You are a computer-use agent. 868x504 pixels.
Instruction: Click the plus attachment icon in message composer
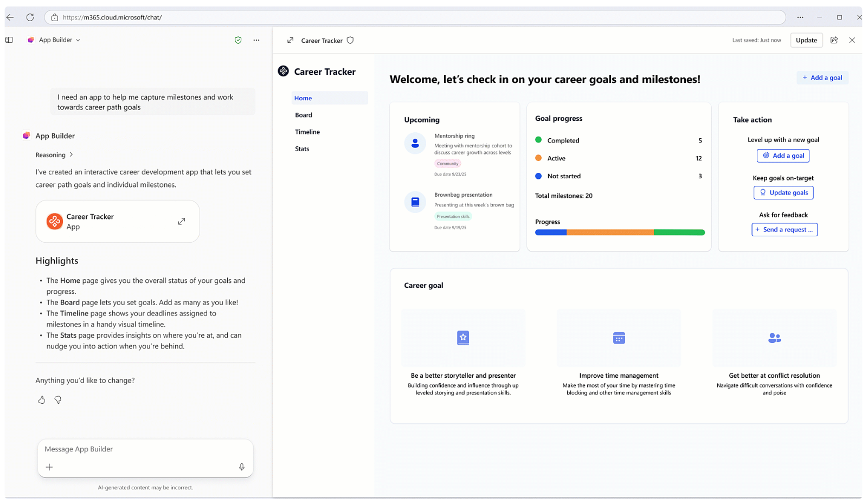click(49, 467)
